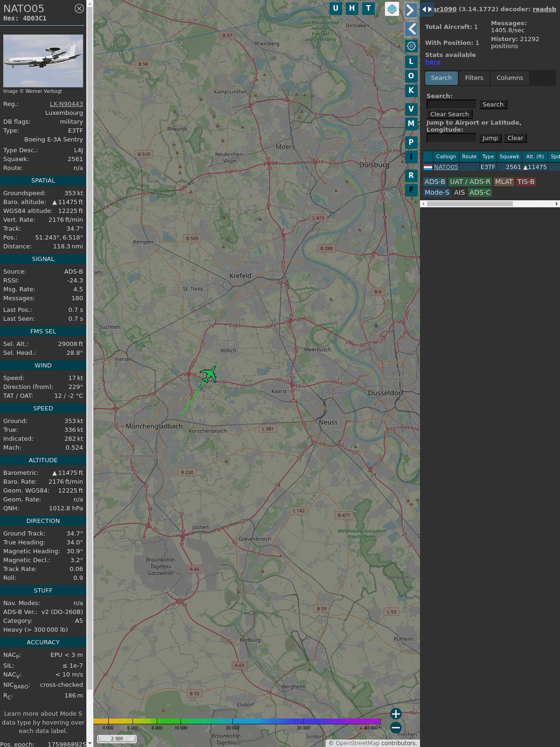Switch to the Columns tab
Viewport: 560px width, 747px height.
pyautogui.click(x=510, y=78)
